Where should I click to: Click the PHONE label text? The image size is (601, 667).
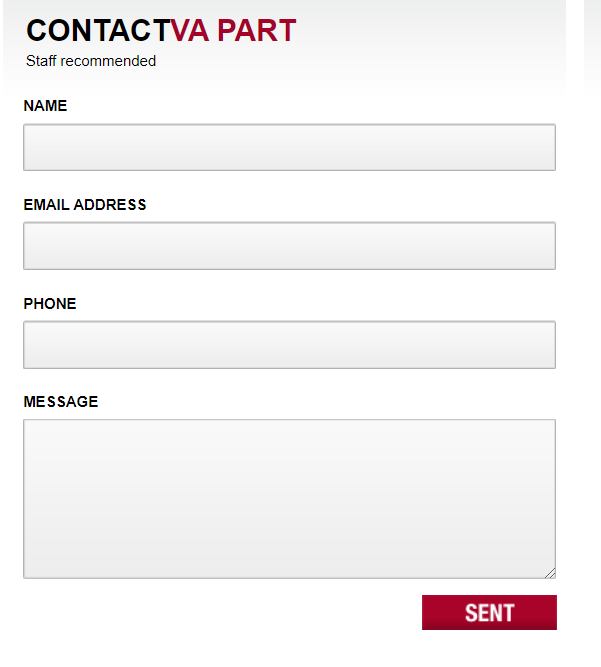(x=50, y=304)
